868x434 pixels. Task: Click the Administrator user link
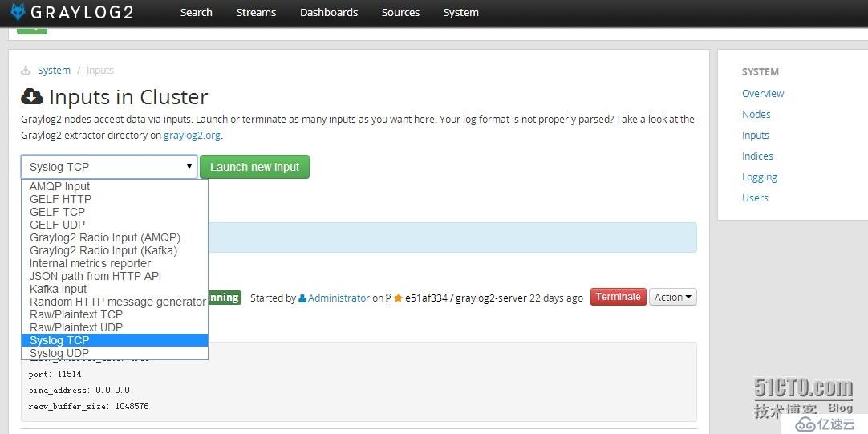tap(339, 298)
